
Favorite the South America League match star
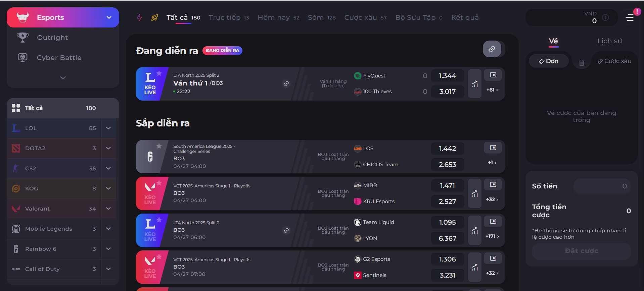[x=159, y=146]
